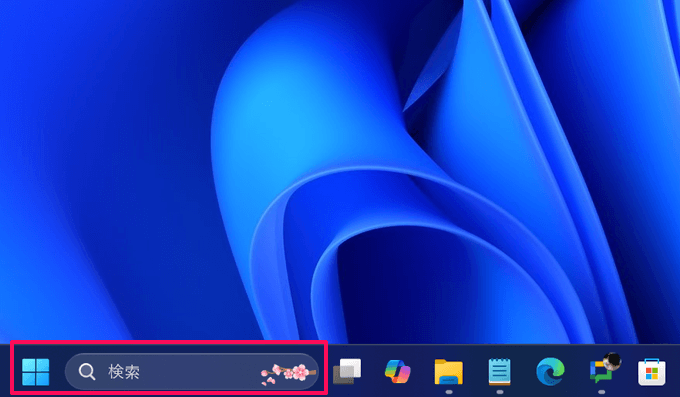Click the magnifying glass search icon
This screenshot has width=680, height=397.
(x=87, y=372)
